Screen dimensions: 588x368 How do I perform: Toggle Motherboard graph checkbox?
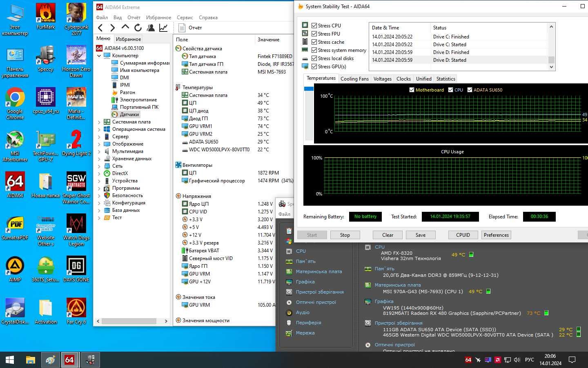pyautogui.click(x=412, y=90)
